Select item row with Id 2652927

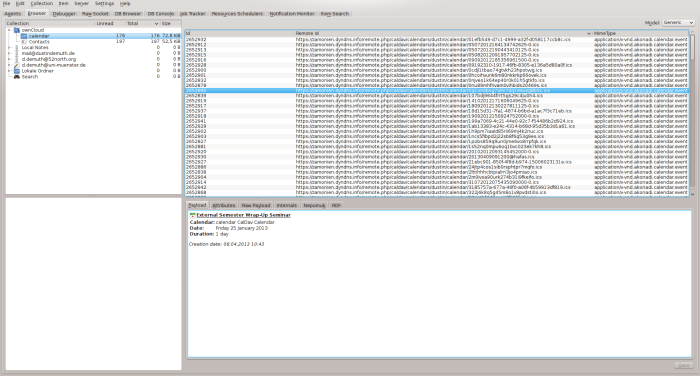437,162
